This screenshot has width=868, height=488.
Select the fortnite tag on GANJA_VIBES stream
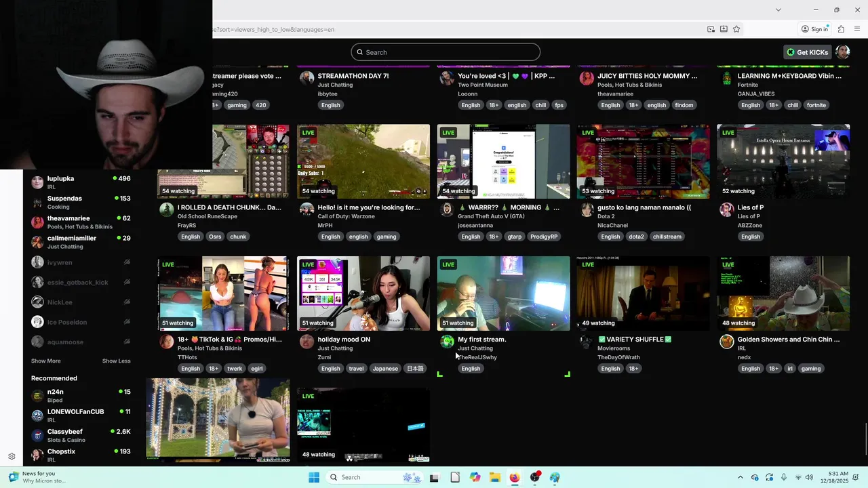coord(816,105)
